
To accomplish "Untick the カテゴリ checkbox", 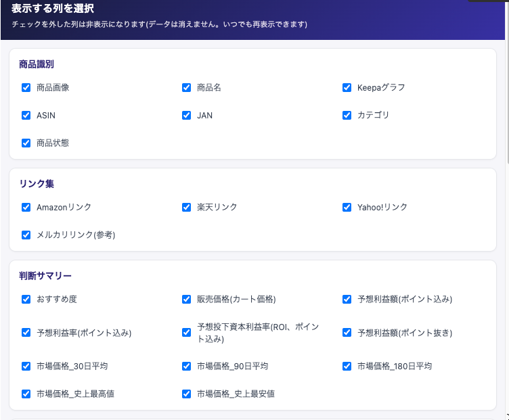I will pyautogui.click(x=347, y=115).
